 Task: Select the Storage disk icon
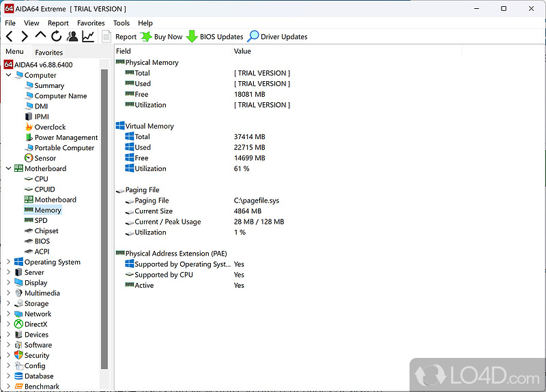pyautogui.click(x=19, y=303)
